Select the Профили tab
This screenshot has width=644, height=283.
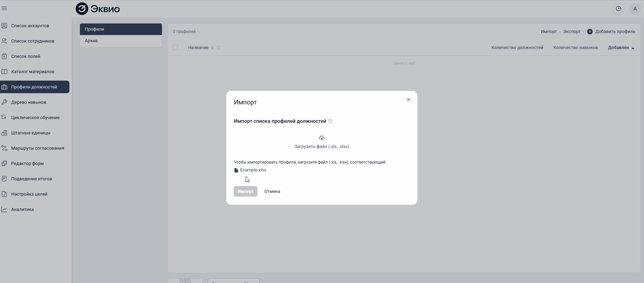click(x=121, y=29)
